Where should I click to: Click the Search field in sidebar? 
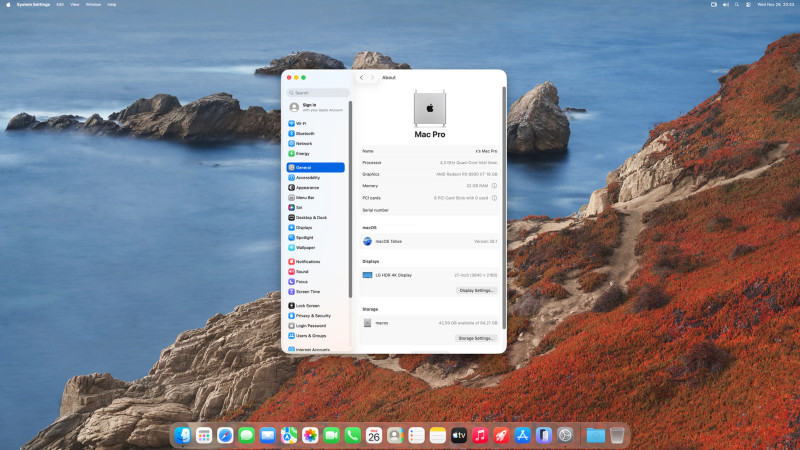pos(318,93)
